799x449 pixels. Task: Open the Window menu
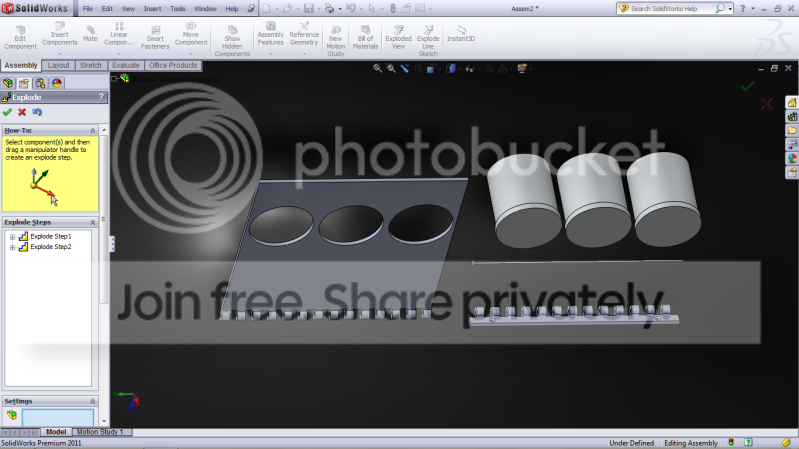pos(205,9)
